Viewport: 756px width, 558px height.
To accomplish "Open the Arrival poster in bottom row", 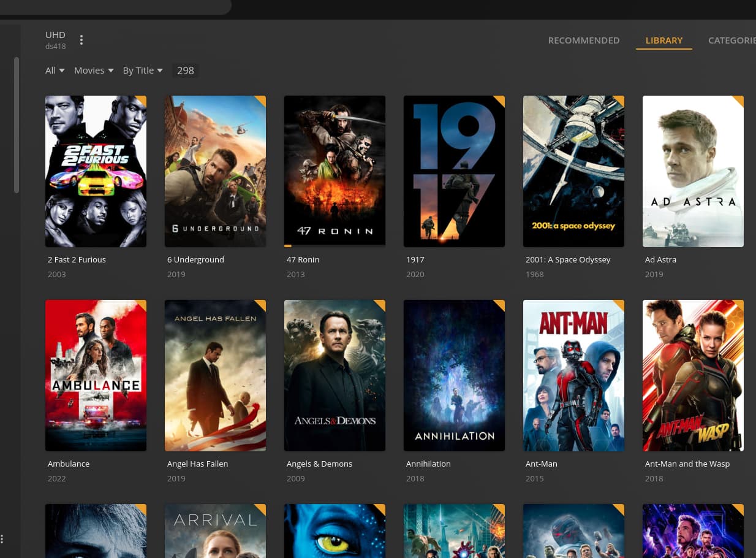I will pos(215,531).
